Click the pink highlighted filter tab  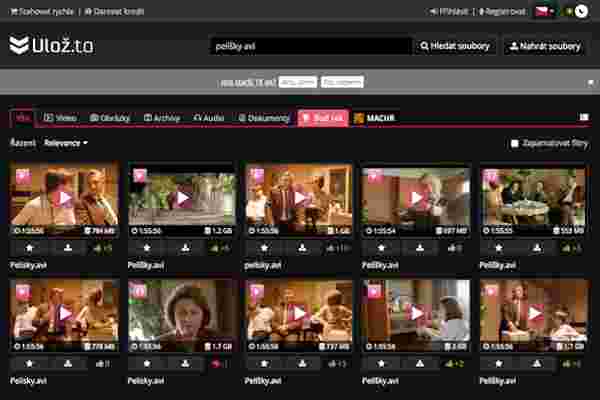click(323, 118)
